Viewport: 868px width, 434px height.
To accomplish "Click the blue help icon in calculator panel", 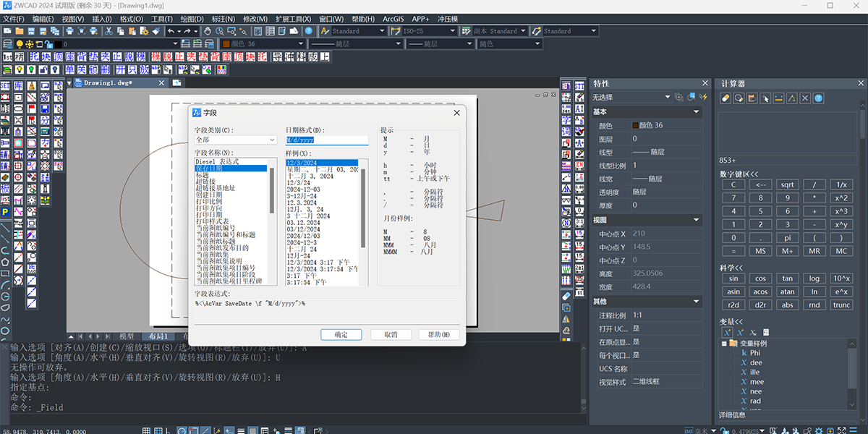I will point(818,98).
